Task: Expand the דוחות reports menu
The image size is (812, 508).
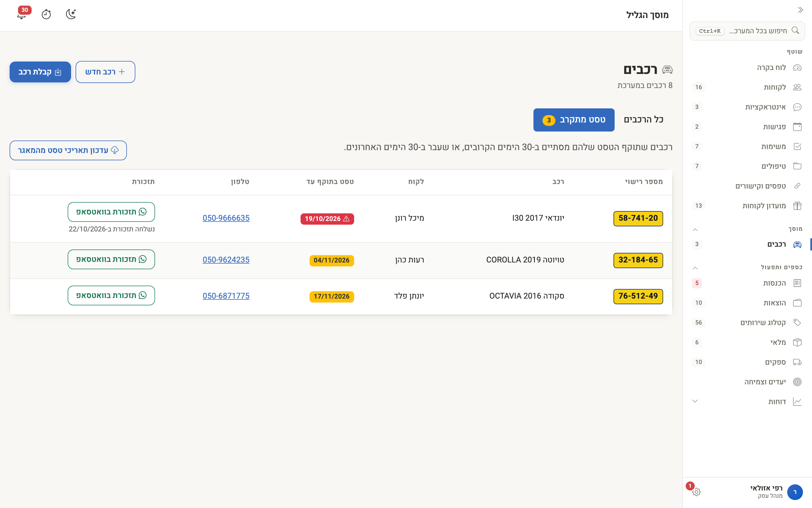Action: click(695, 401)
